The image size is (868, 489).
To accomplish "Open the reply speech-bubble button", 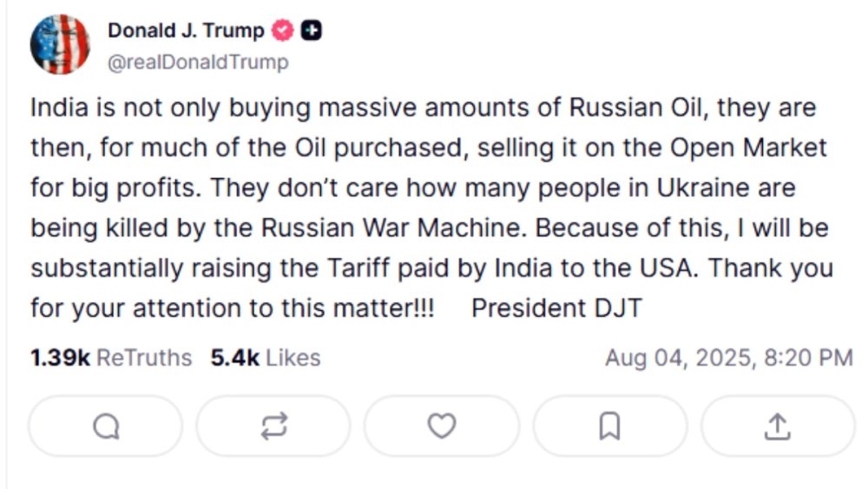I will click(x=106, y=426).
